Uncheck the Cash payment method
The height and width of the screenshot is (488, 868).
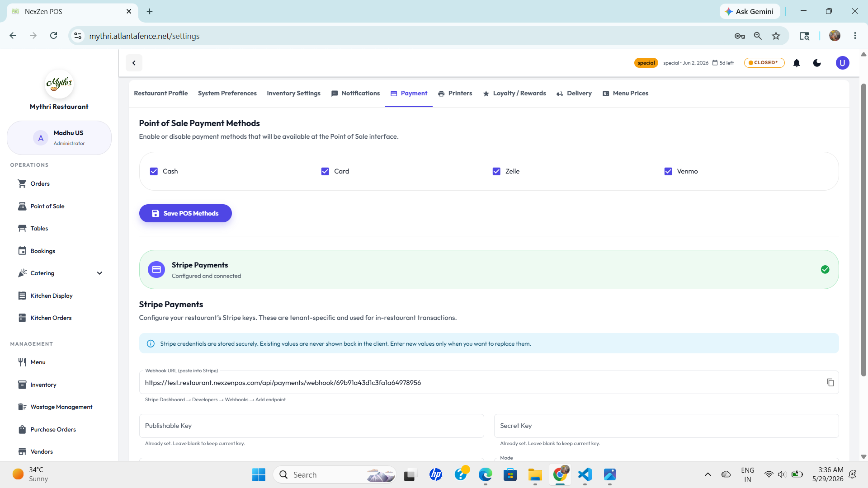point(154,171)
